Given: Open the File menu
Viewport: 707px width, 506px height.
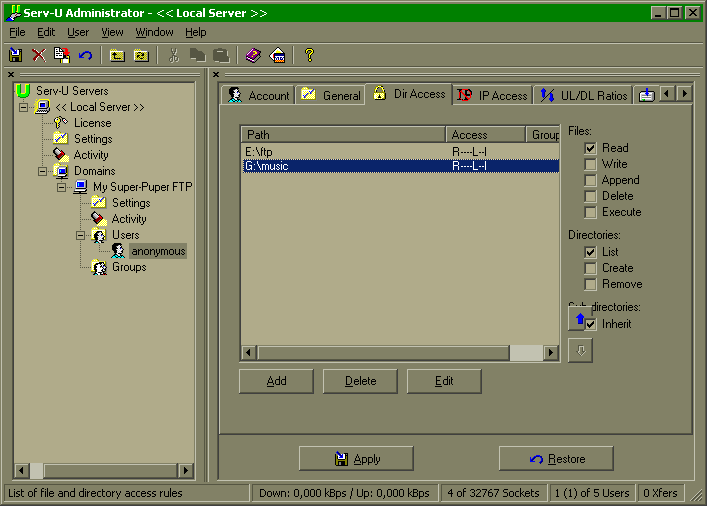Looking at the screenshot, I should click(17, 32).
